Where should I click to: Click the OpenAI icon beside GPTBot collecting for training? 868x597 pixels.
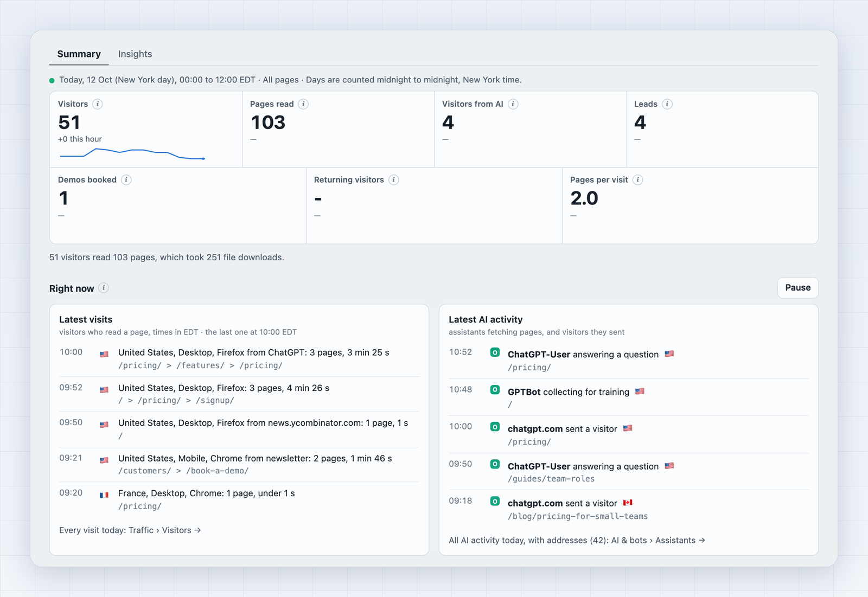pos(495,390)
